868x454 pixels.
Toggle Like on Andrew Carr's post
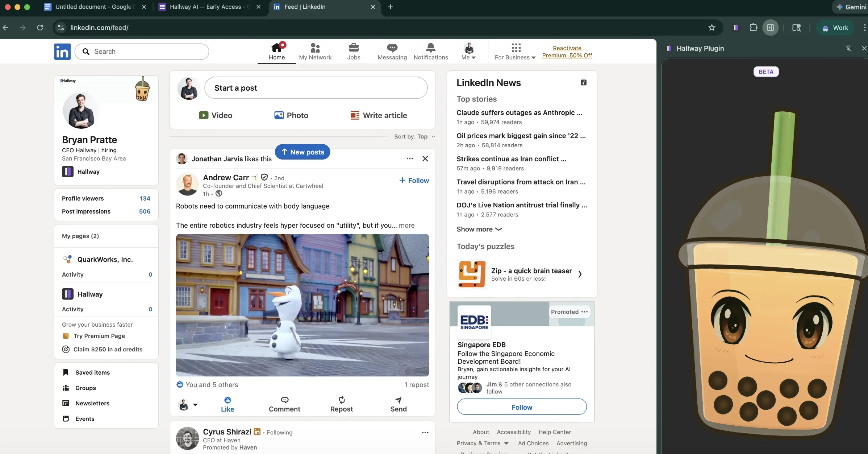click(228, 400)
